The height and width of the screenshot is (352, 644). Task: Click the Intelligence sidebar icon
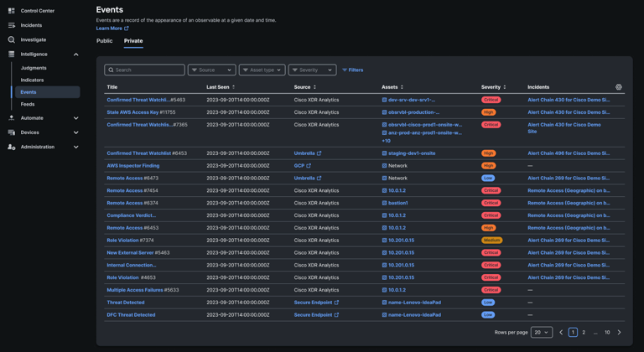click(x=12, y=54)
